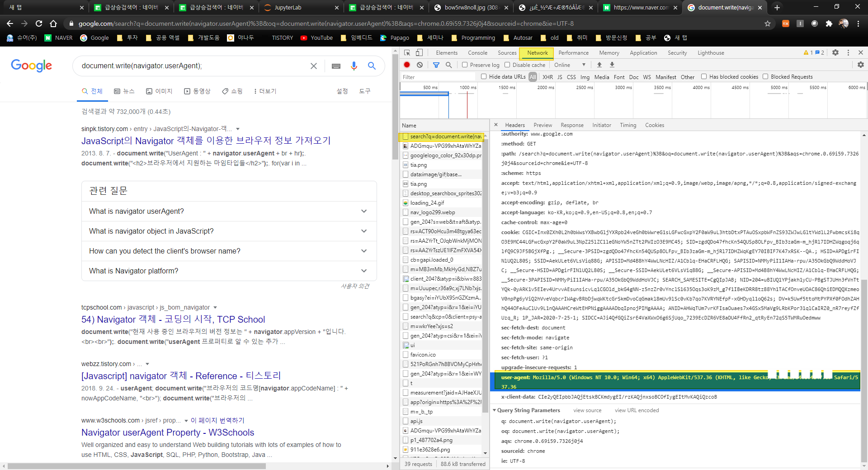This screenshot has width=868, height=470.
Task: Toggle DevTools device toolbar
Action: click(x=419, y=53)
